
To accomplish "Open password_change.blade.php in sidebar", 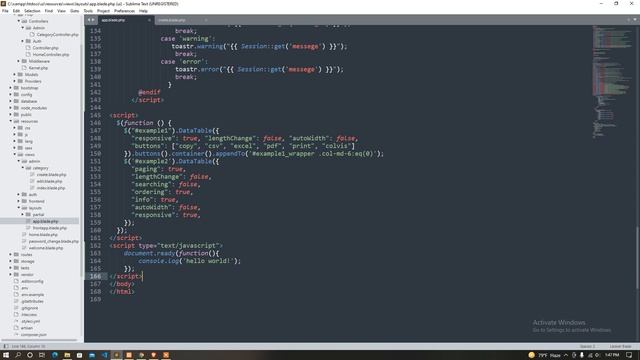I will click(53, 241).
